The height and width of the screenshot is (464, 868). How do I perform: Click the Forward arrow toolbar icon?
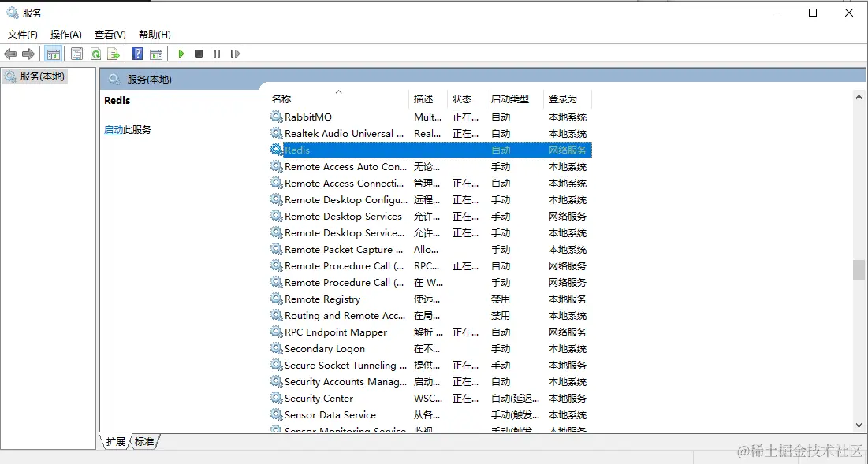(28, 54)
